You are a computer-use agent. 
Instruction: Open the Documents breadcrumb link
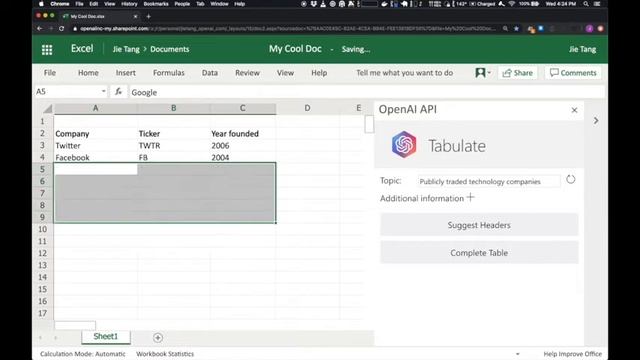coord(169,49)
